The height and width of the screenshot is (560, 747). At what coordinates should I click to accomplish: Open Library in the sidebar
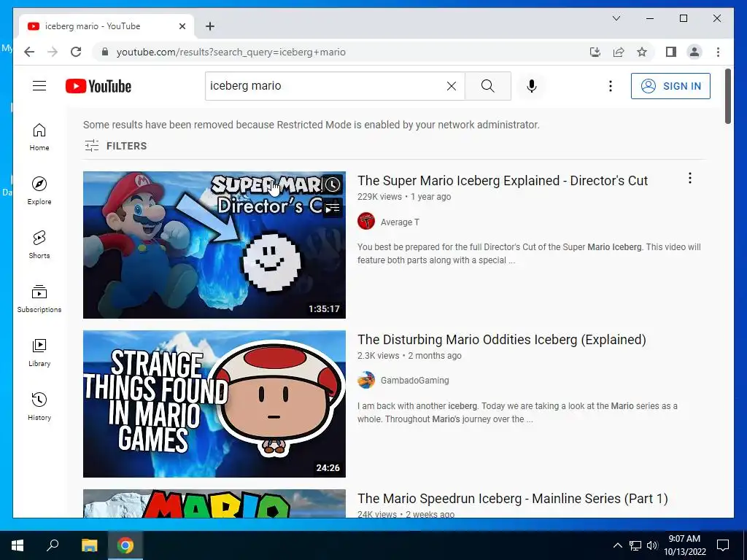coord(39,352)
